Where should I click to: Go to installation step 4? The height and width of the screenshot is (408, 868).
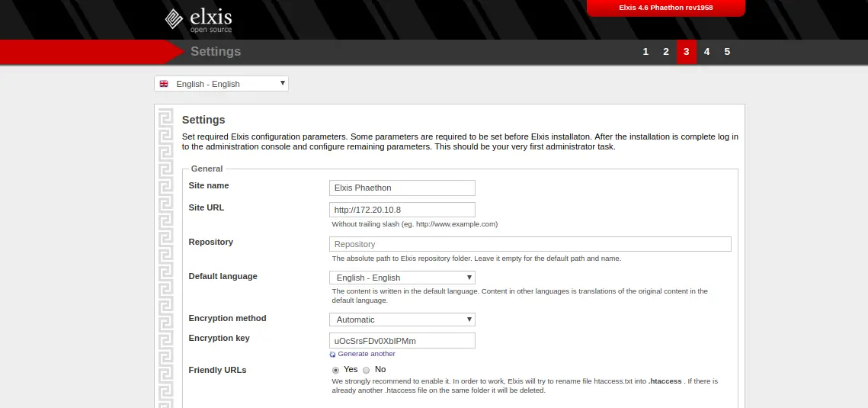[707, 52]
